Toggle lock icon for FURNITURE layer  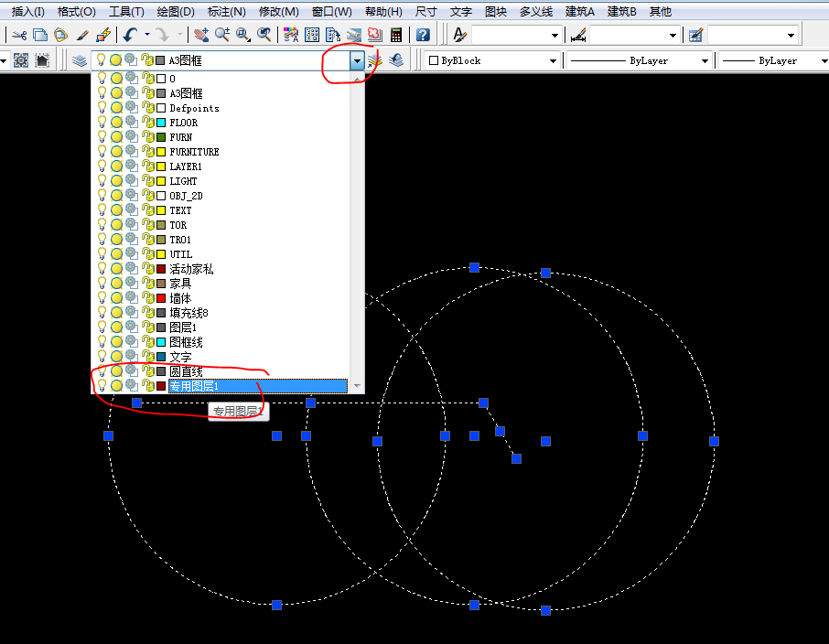click(148, 152)
